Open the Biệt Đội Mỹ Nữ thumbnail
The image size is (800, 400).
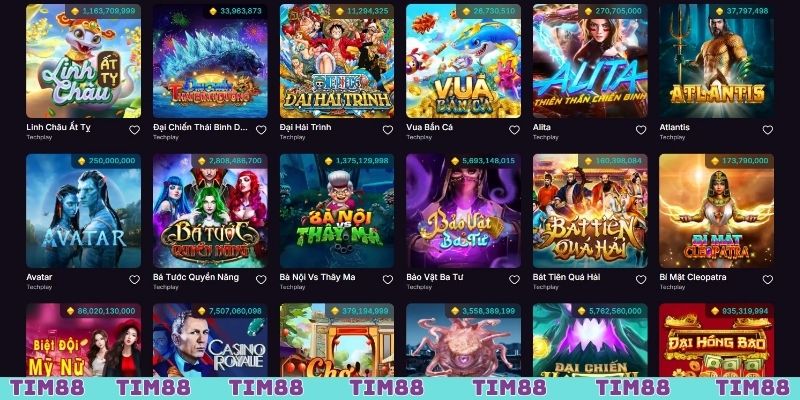pyautogui.click(x=84, y=340)
